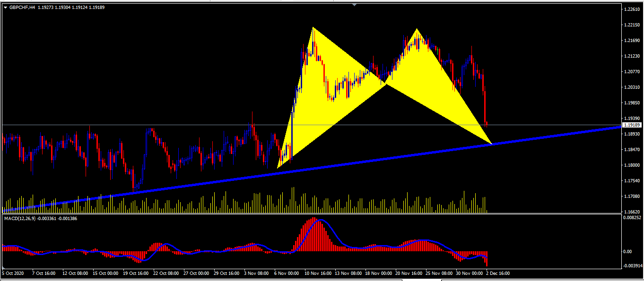Click the blue MACD signal line peak
The width and height of the screenshot is (644, 281).
(x=322, y=221)
